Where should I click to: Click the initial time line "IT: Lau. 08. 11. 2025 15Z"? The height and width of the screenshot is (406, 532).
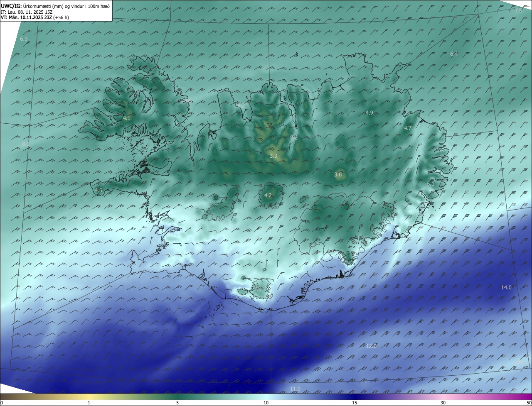(27, 12)
